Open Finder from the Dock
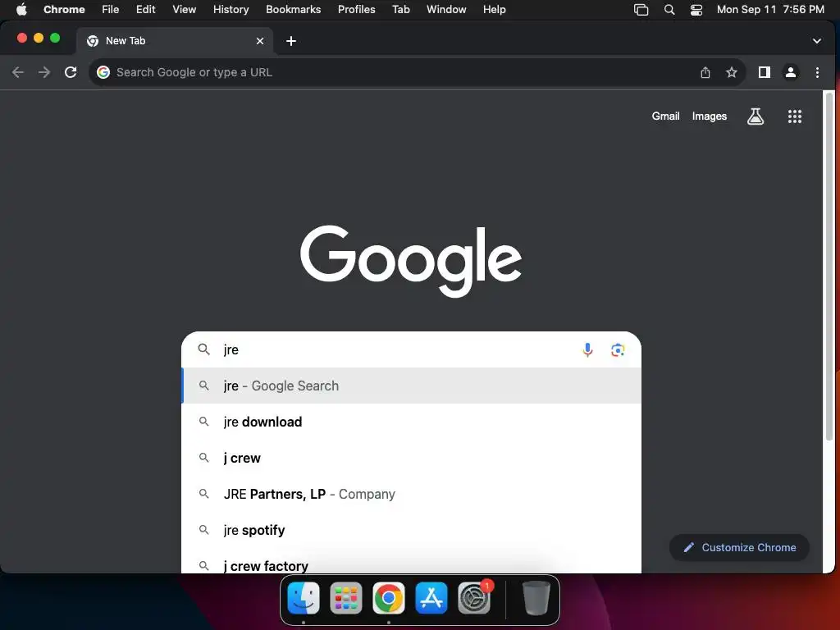 pyautogui.click(x=304, y=598)
